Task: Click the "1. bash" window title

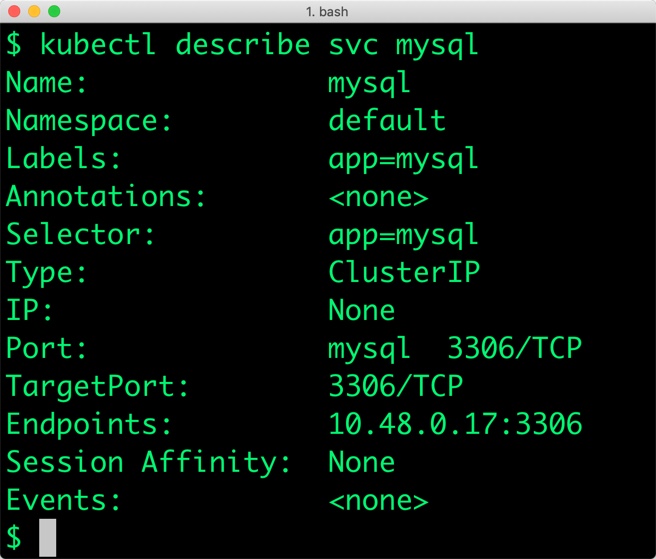Action: pyautogui.click(x=328, y=11)
